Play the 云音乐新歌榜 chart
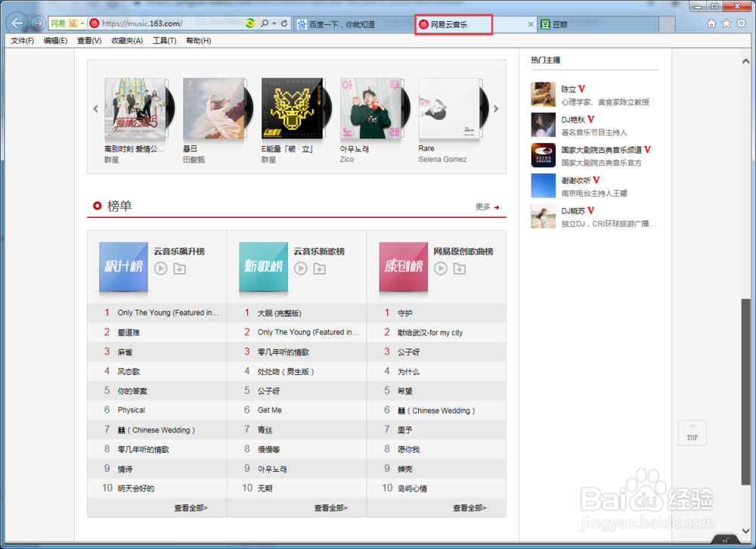 (x=301, y=268)
